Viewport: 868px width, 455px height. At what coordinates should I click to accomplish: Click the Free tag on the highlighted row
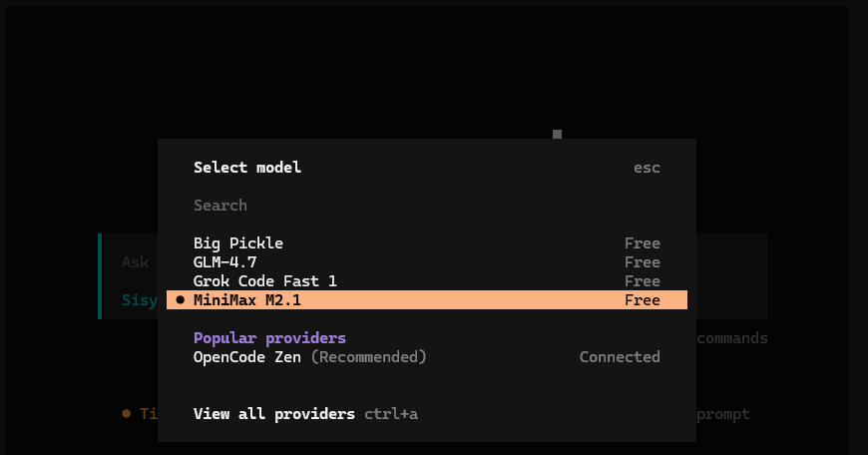point(642,300)
